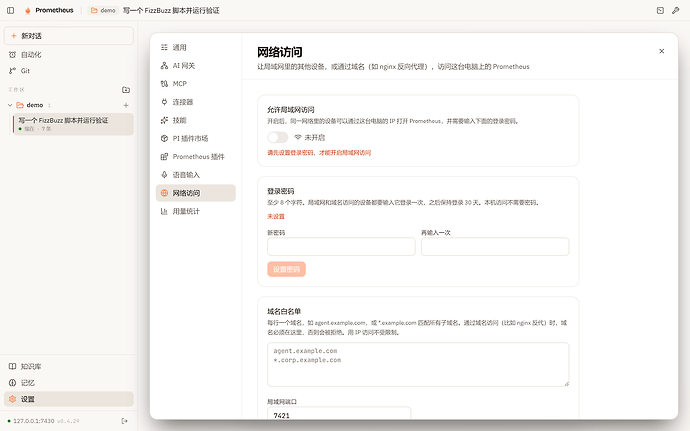The height and width of the screenshot is (431, 690).
Task: Focus the 新密码 input field
Action: tap(341, 247)
